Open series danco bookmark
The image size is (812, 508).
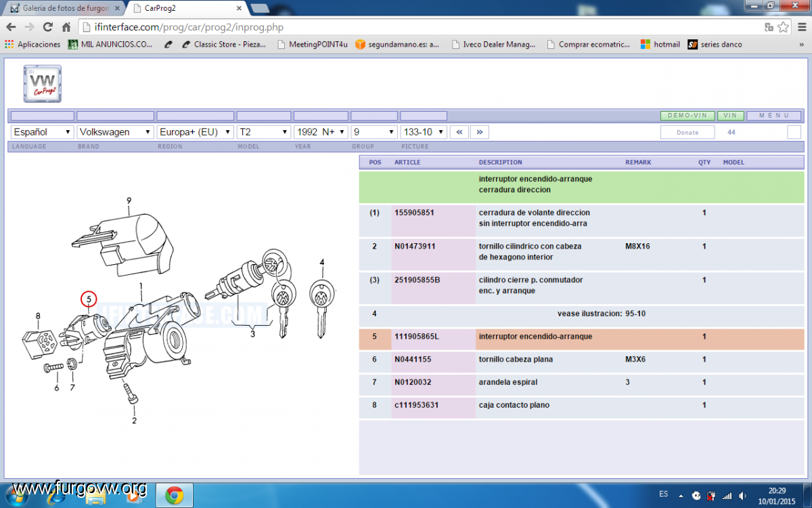click(x=715, y=44)
